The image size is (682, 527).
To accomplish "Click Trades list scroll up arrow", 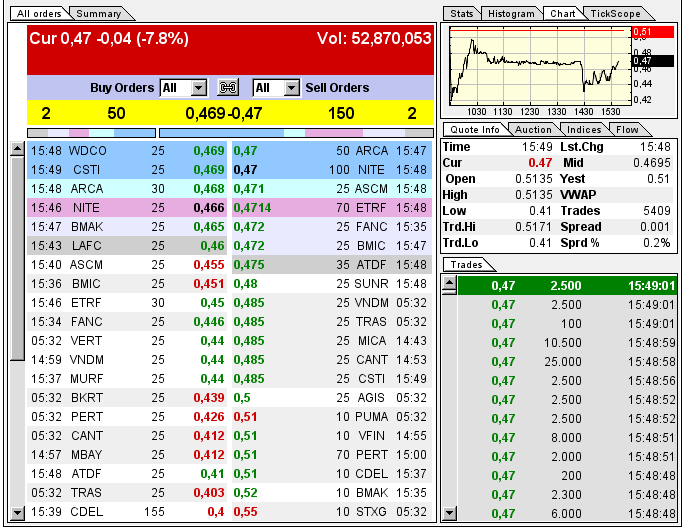I will [449, 284].
